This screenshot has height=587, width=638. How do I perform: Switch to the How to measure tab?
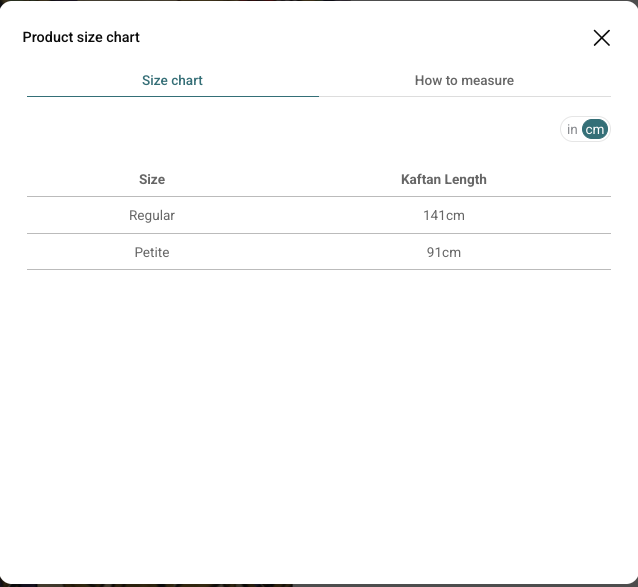[464, 80]
